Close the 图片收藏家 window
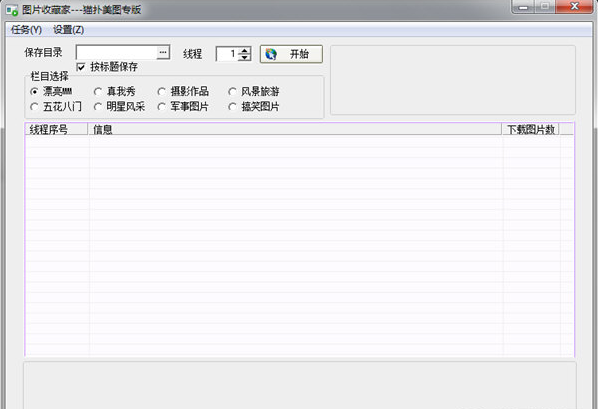 click(x=574, y=6)
